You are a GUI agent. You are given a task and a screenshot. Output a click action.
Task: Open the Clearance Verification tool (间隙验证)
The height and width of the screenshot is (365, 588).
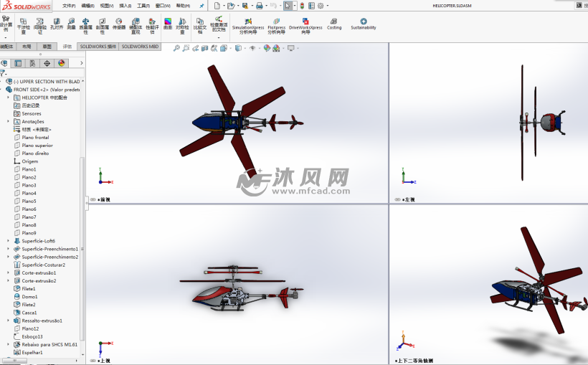point(40,27)
